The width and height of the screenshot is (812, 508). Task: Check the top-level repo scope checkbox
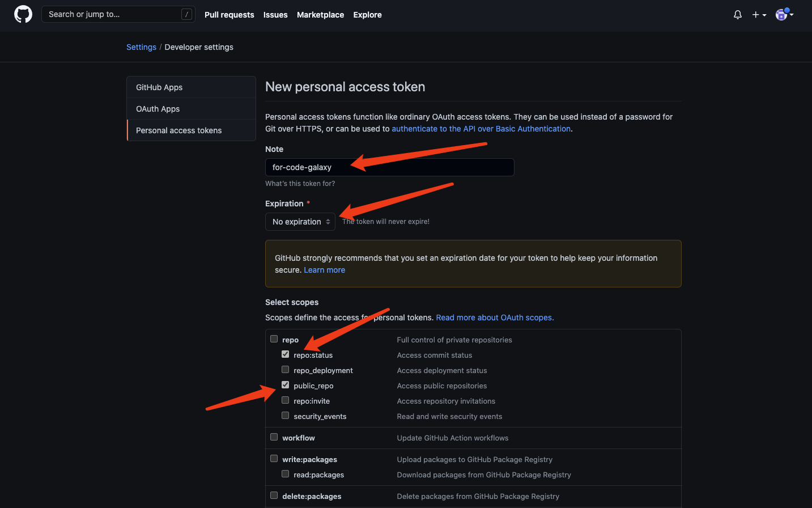click(274, 339)
